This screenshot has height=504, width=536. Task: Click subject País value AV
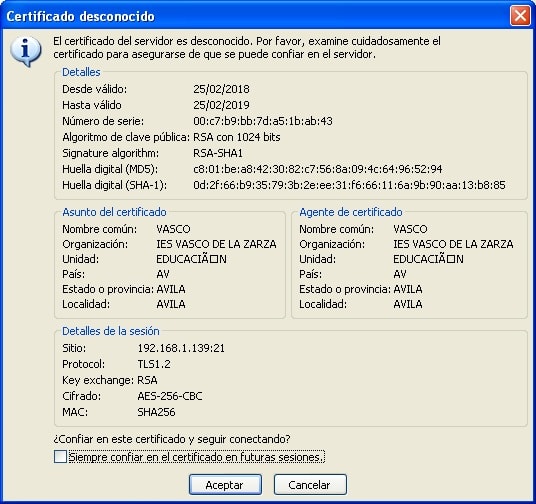point(163,274)
